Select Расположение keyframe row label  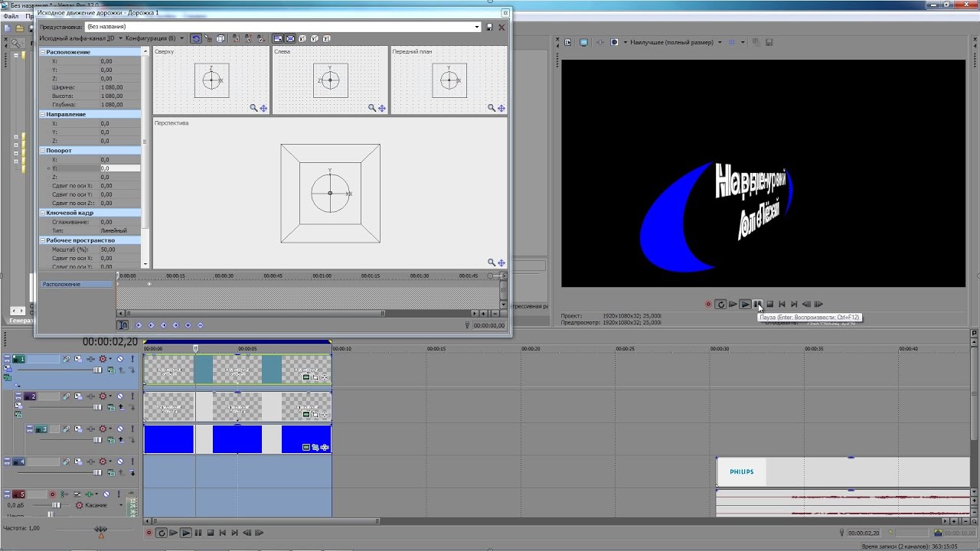[x=77, y=285]
